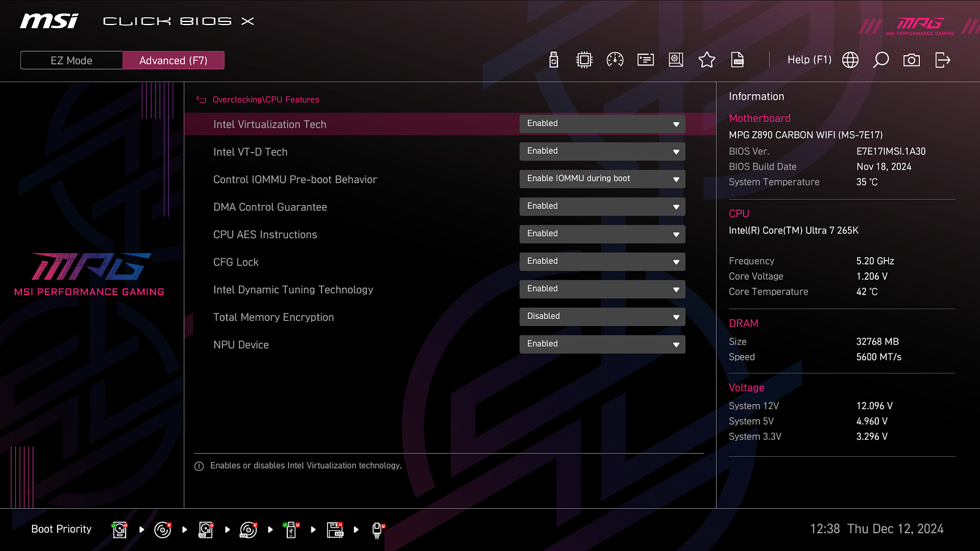Select Total Memory Encryption label
This screenshot has width=980, height=551.
click(274, 317)
